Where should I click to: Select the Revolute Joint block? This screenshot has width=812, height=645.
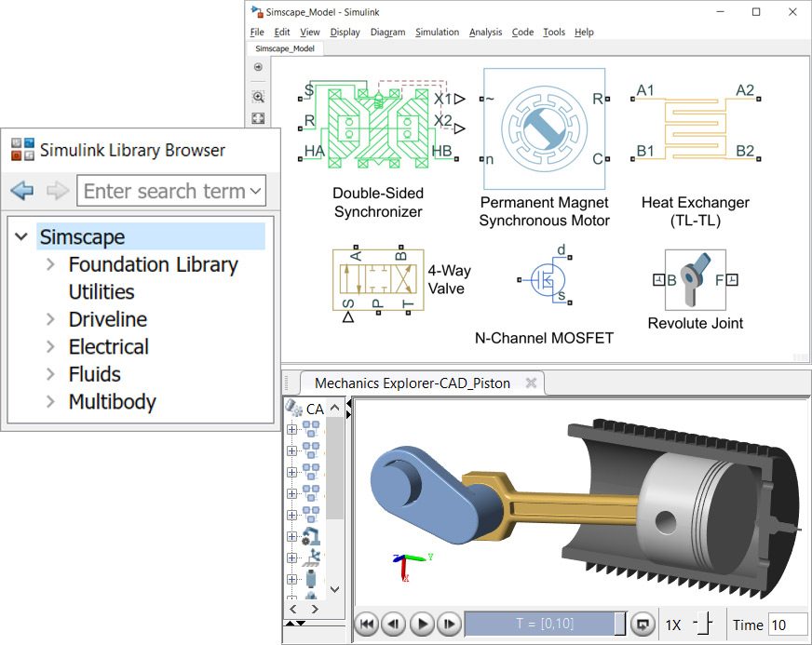(x=696, y=280)
